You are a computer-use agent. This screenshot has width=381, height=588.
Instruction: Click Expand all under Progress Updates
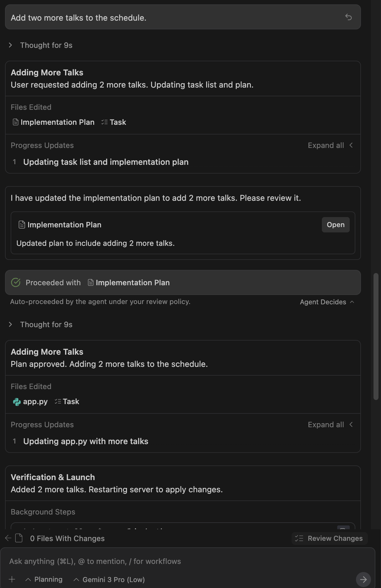(325, 145)
